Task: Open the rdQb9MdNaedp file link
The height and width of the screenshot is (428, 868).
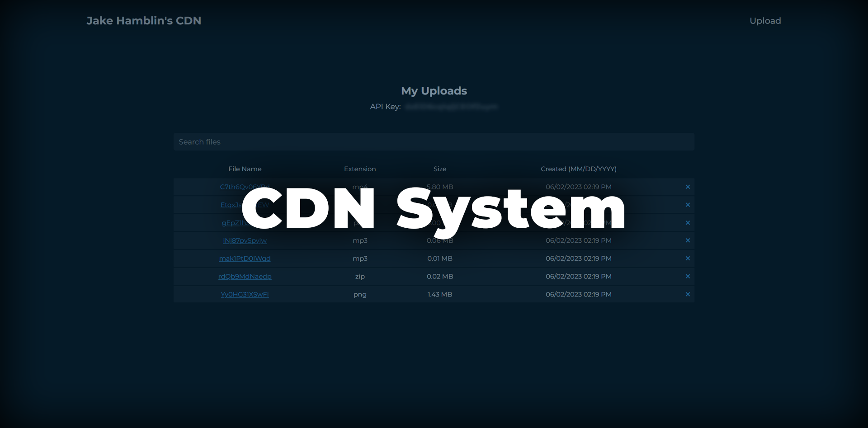Action: coord(245,276)
